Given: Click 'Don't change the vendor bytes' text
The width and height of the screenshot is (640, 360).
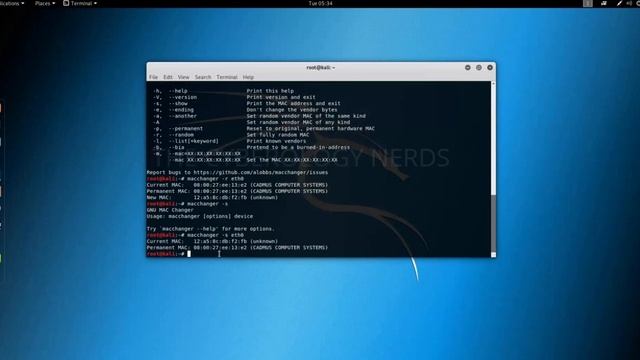Looking at the screenshot, I should click(292, 110).
